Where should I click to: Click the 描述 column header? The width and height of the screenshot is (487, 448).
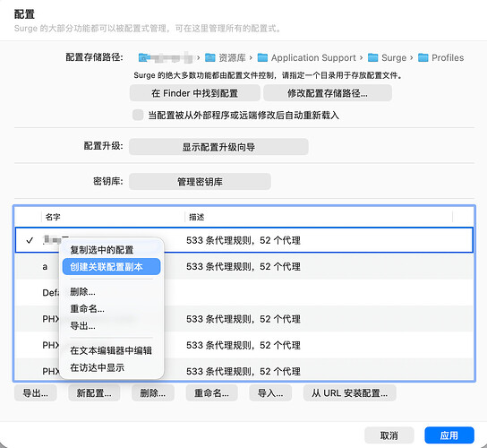coord(319,217)
